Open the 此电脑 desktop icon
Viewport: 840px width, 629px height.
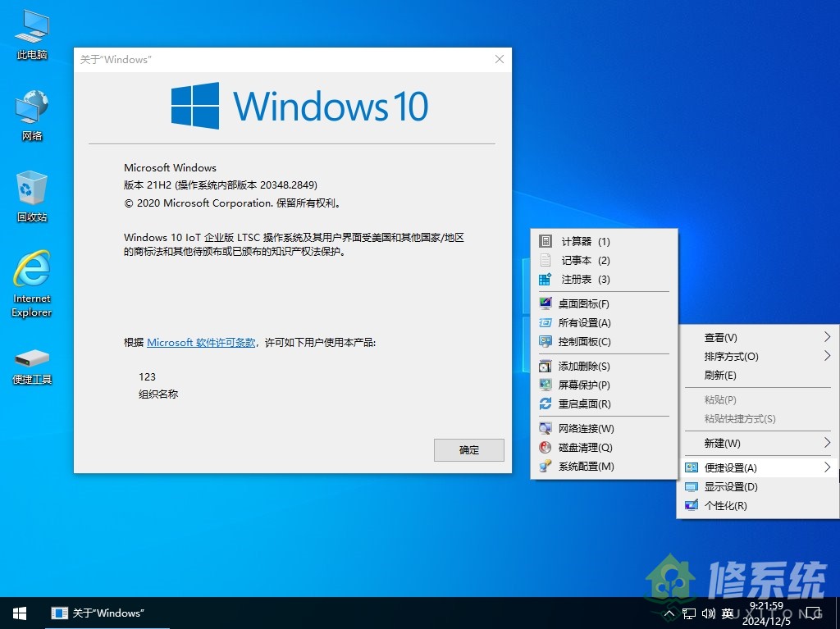(32, 34)
